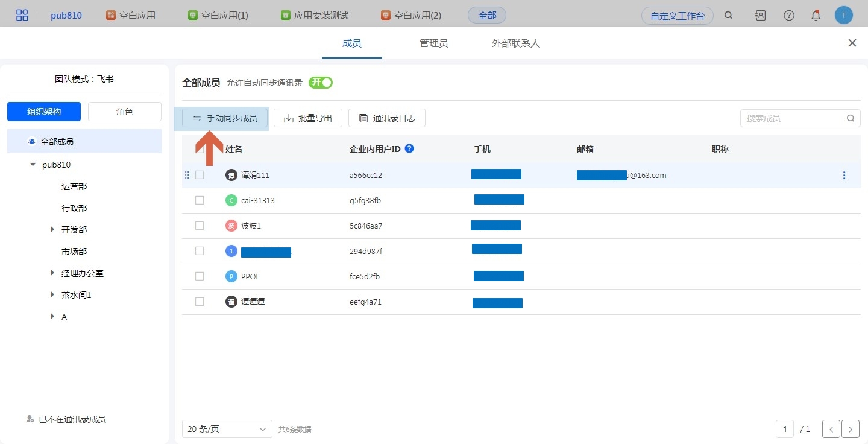Click the 通讯录日志 button
868x444 pixels.
387,118
